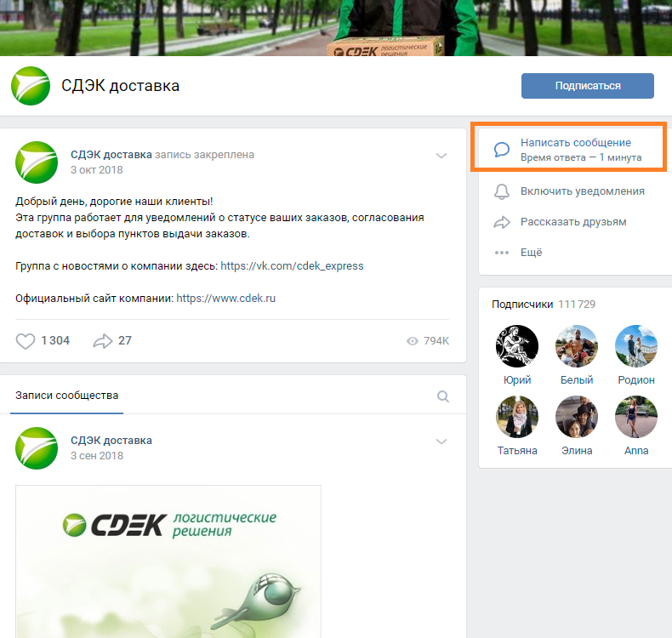Open subscriber Элина avatar

pyautogui.click(x=577, y=417)
